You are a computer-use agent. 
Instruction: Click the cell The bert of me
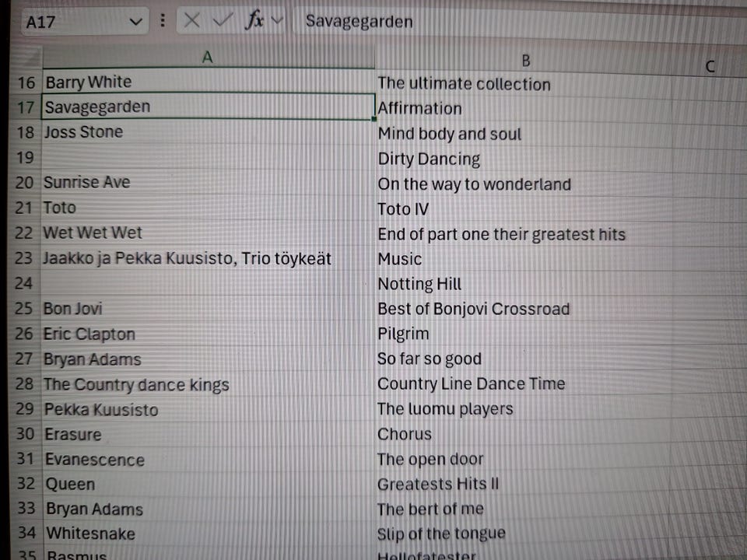(x=524, y=509)
